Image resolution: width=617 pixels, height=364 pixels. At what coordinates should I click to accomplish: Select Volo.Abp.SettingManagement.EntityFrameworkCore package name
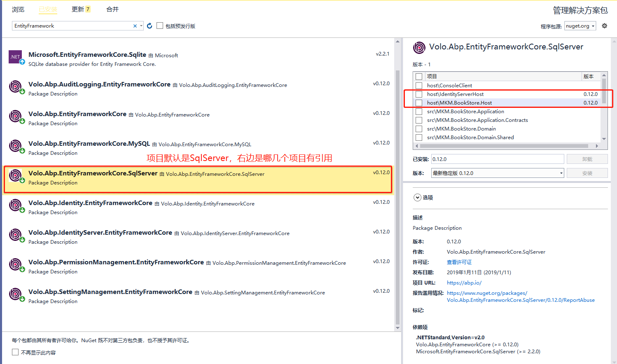point(110,292)
